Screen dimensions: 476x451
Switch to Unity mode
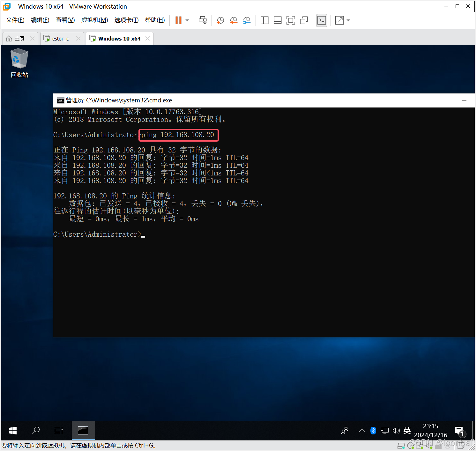[x=304, y=20]
